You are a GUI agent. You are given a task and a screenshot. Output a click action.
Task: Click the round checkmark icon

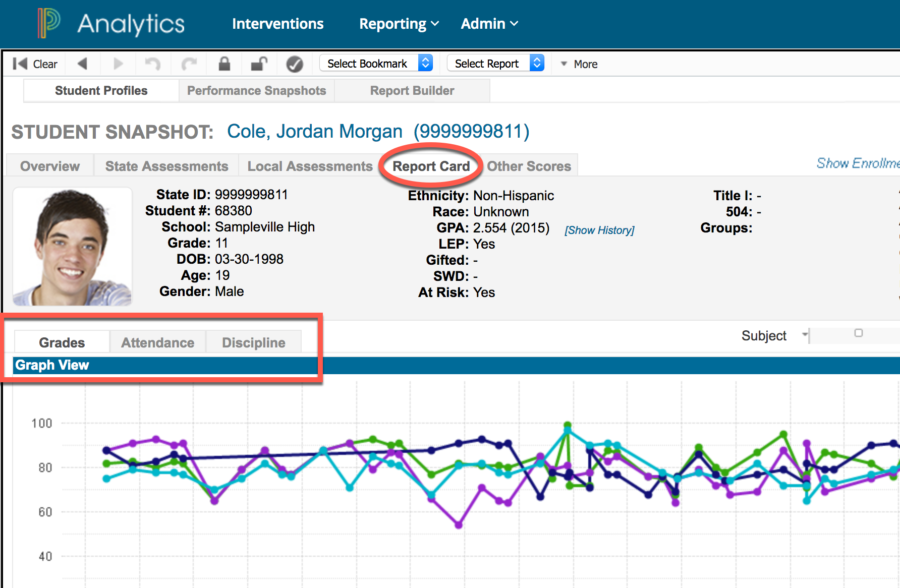point(295,64)
